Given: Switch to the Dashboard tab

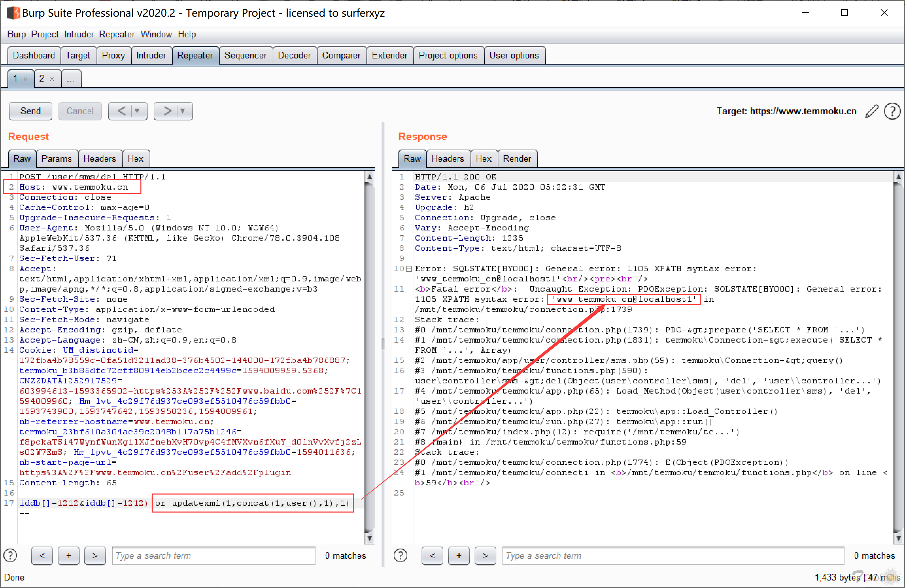Looking at the screenshot, I should tap(34, 55).
